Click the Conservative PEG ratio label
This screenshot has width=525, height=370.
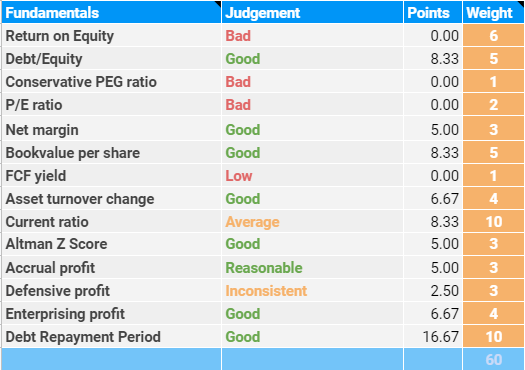[x=81, y=82]
